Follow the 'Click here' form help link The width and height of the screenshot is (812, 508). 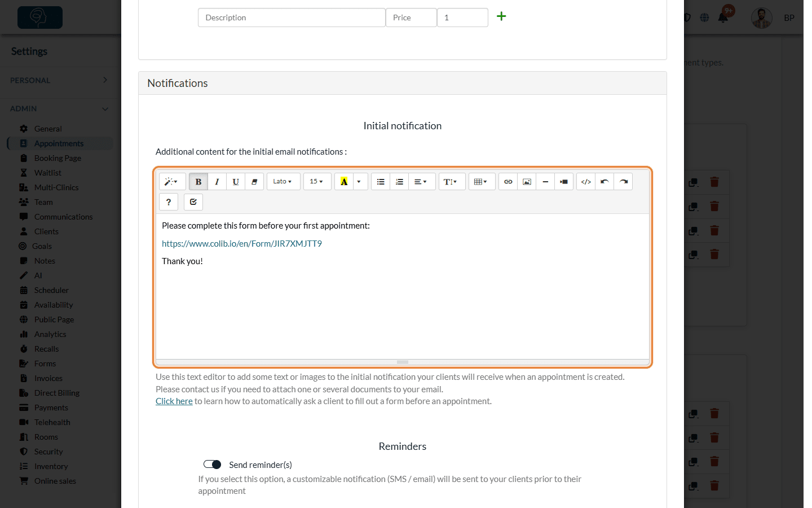[x=174, y=401]
